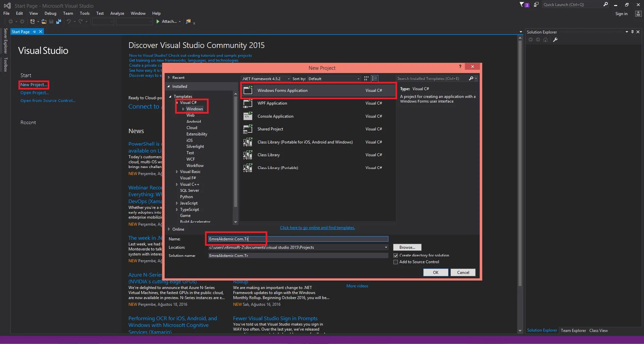Click the Shared Project template icon
The width and height of the screenshot is (644, 344).
click(248, 129)
